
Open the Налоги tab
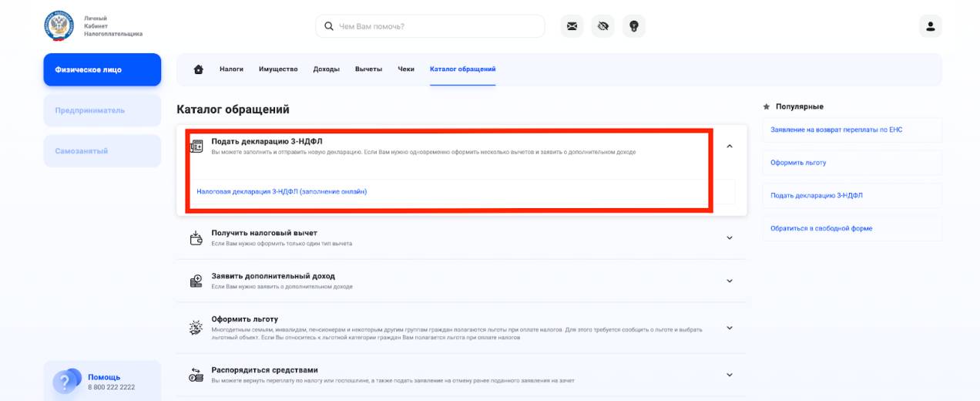point(231,69)
